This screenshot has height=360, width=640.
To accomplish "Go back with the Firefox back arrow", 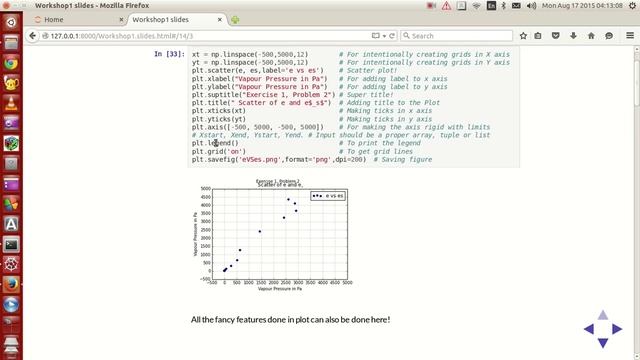I will tap(32, 36).
